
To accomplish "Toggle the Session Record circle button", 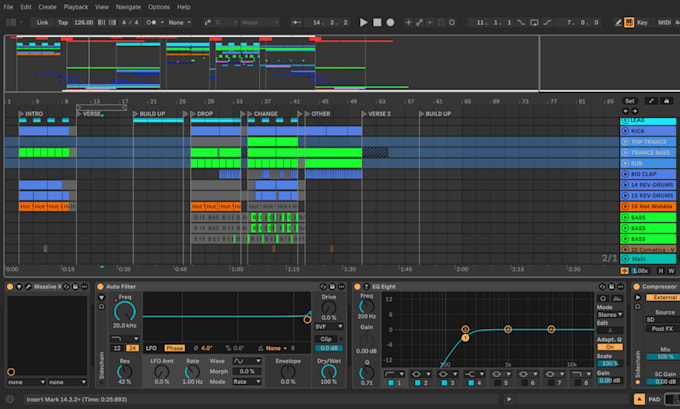I will (452, 22).
